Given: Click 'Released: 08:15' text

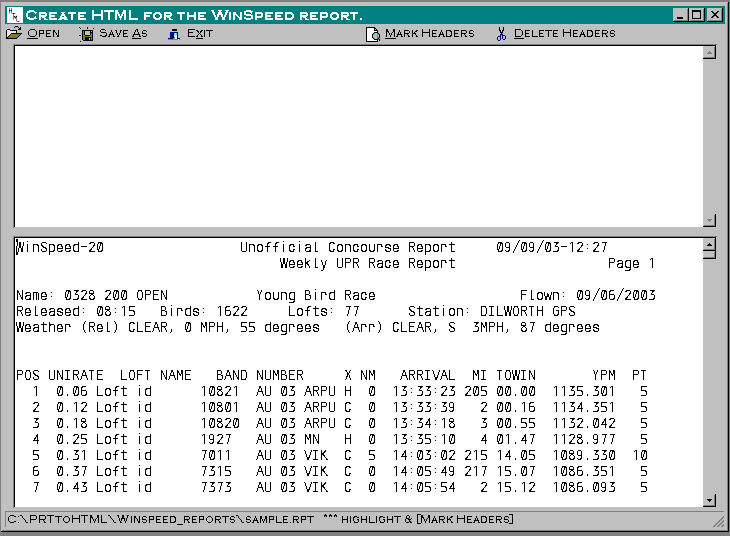Looking at the screenshot, I should click(76, 311).
